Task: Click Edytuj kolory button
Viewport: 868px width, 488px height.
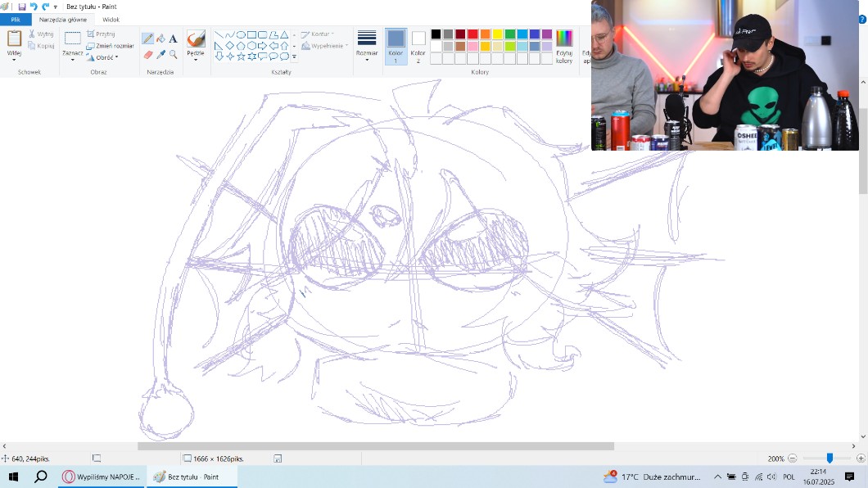Action: tap(564, 46)
